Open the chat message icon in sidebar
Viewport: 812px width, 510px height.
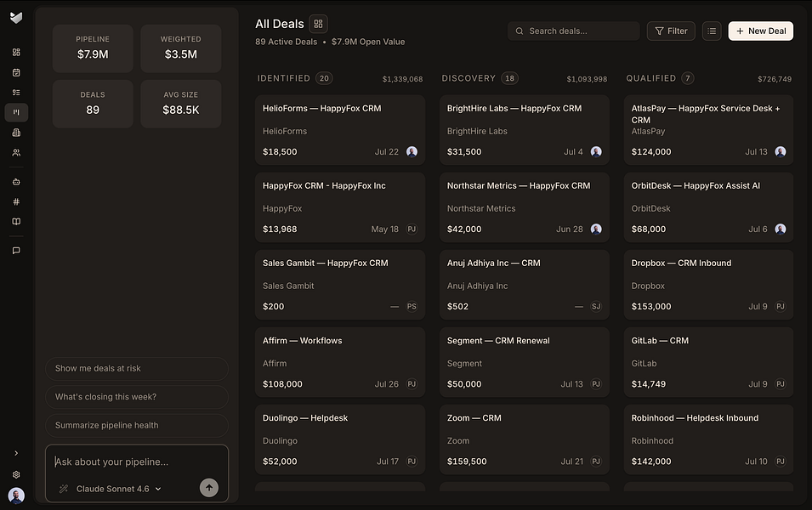16,251
